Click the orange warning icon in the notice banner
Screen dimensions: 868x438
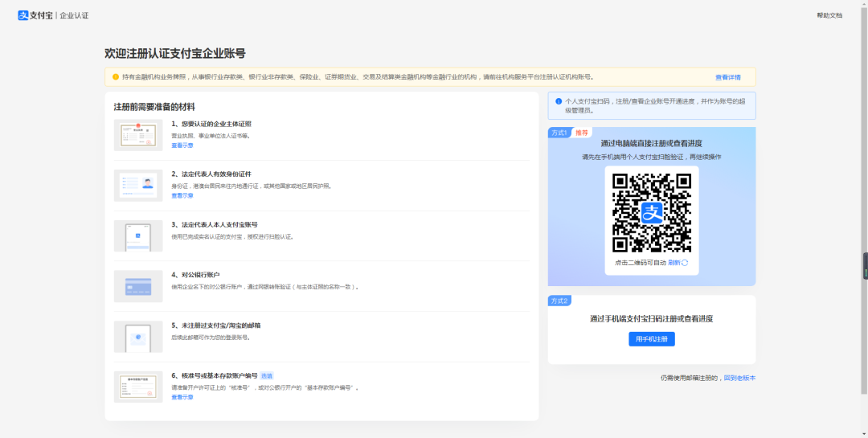click(116, 77)
